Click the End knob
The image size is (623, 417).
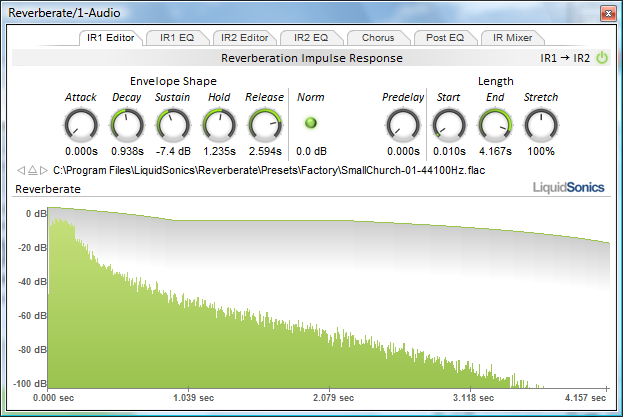tap(495, 125)
